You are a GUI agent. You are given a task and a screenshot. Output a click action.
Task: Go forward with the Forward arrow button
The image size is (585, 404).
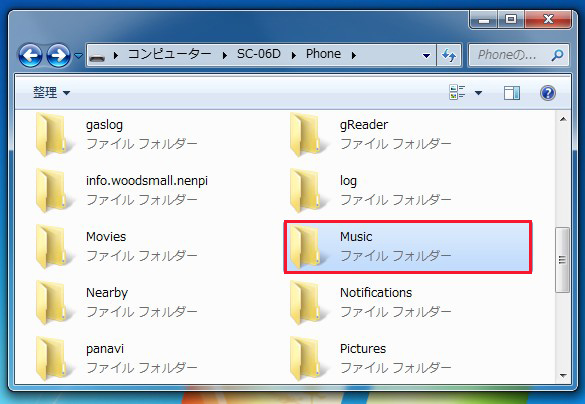tap(58, 56)
